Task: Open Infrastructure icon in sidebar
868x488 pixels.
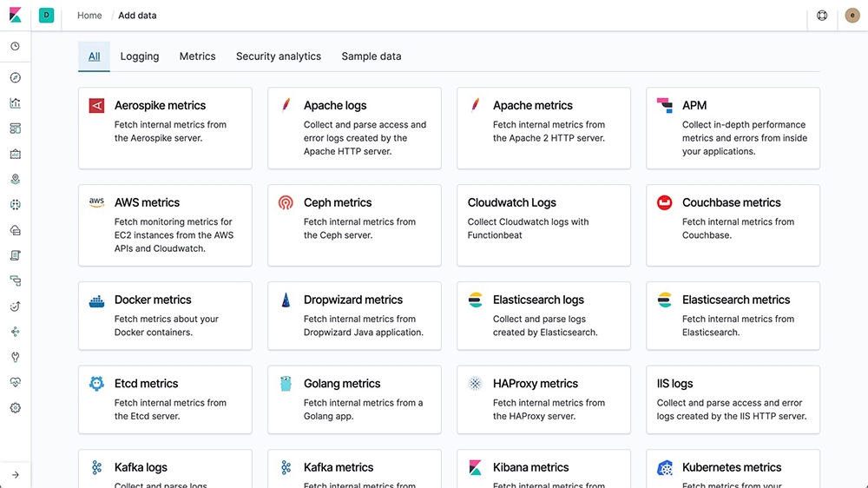Action: click(16, 230)
